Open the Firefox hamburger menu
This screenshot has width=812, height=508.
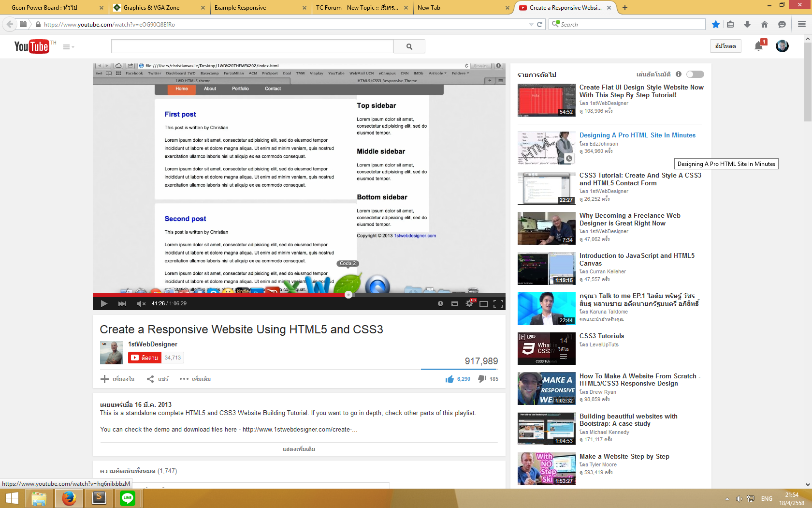pos(802,24)
